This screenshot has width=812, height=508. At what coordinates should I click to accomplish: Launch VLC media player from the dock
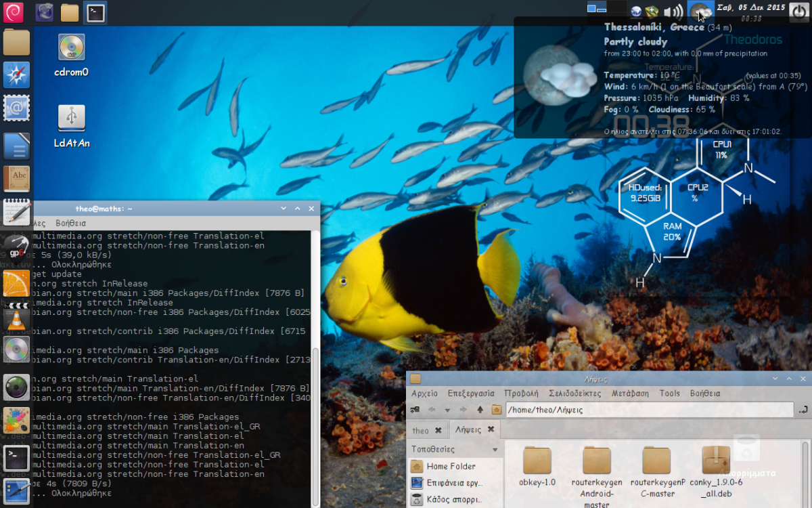16,317
